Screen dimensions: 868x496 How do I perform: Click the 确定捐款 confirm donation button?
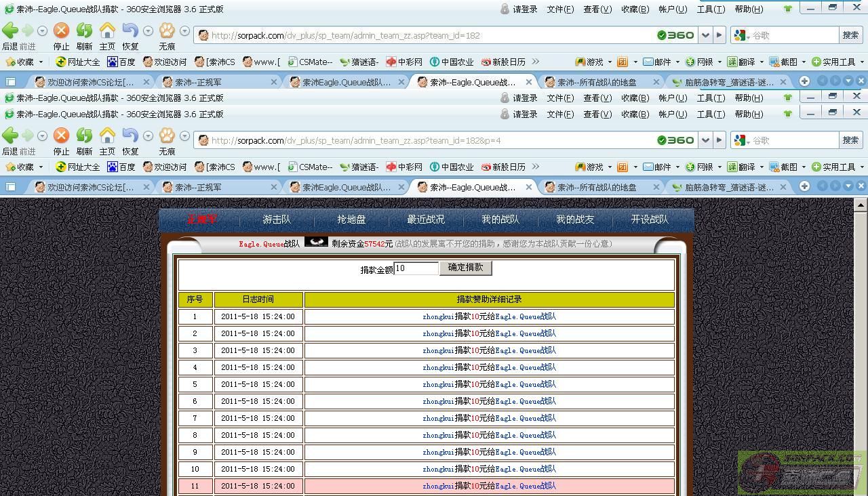point(465,268)
